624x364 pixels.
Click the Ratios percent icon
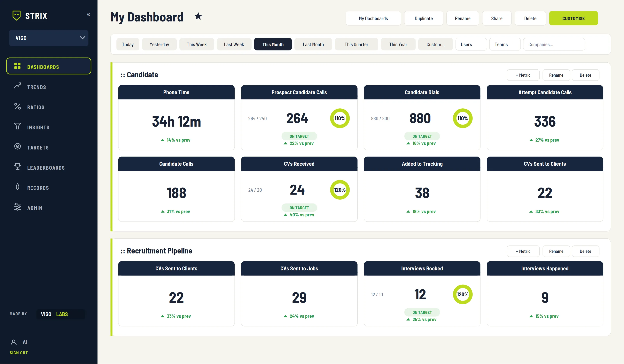(17, 106)
